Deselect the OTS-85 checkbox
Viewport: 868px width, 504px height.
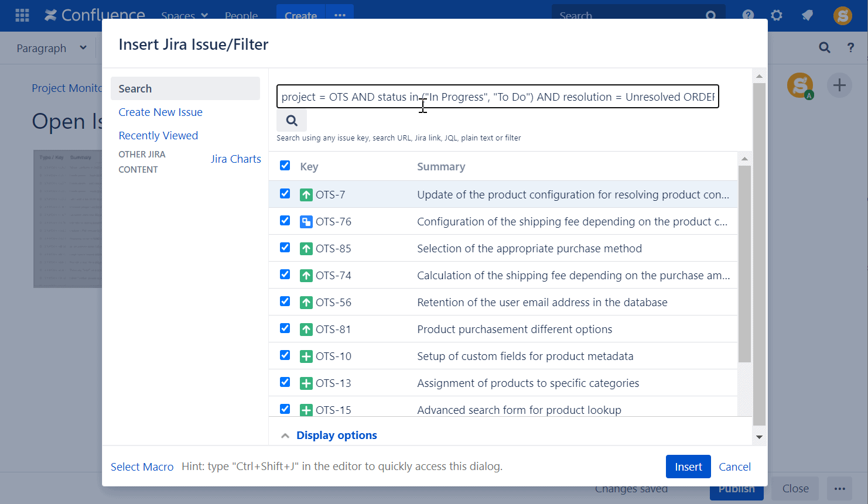point(285,248)
